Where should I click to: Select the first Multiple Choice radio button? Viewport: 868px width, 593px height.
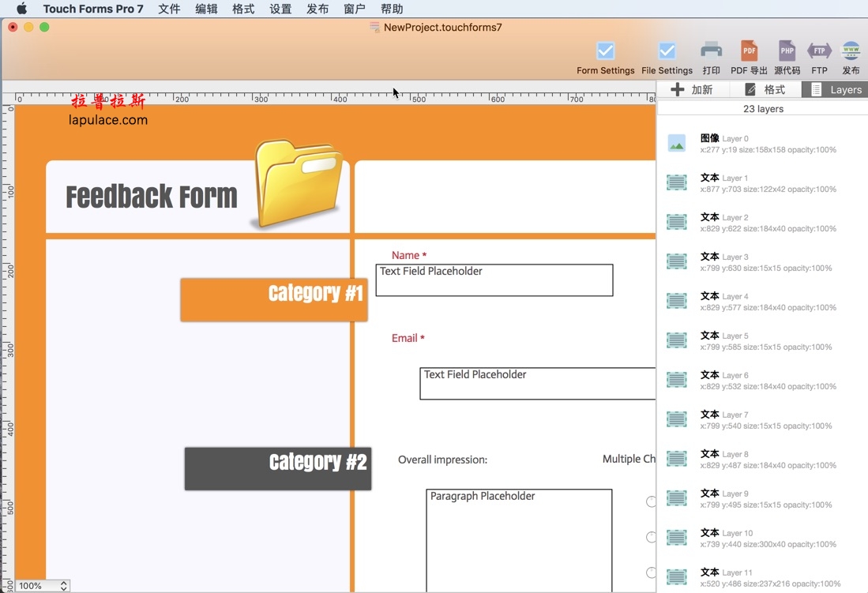[x=652, y=501]
